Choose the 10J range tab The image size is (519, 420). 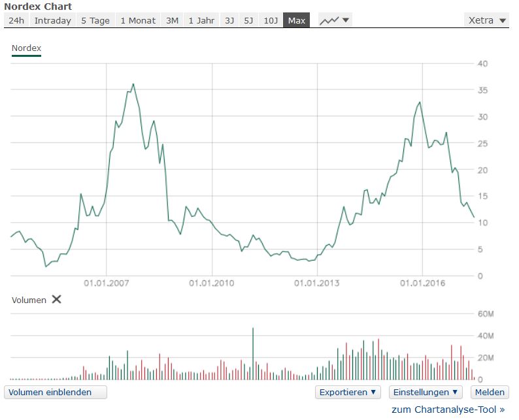coord(271,20)
